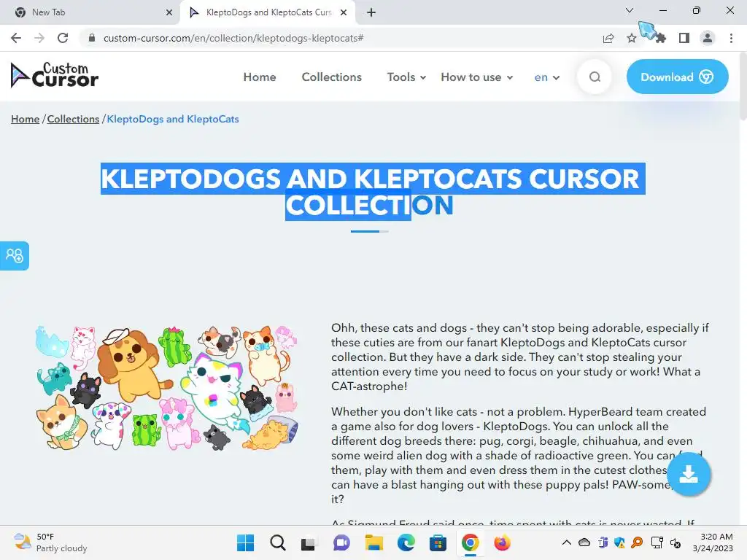Open Firefox from the taskbar
This screenshot has height=560, width=747.
coord(502,542)
